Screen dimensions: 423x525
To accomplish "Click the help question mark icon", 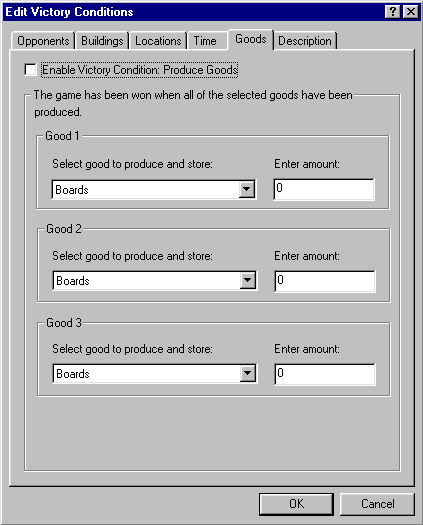I will pyautogui.click(x=393, y=12).
